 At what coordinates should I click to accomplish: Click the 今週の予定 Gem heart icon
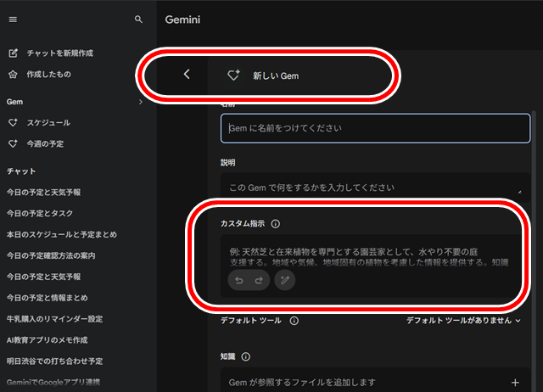(x=13, y=143)
